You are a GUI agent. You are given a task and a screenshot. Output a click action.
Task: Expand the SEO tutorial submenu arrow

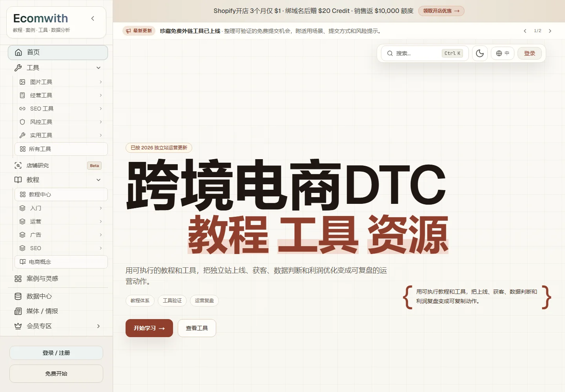click(x=101, y=248)
